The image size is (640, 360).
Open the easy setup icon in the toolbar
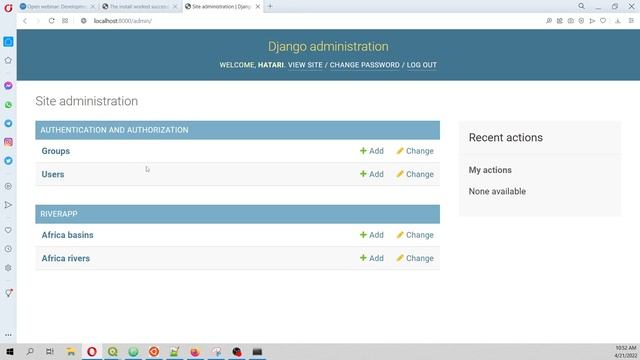tap(631, 21)
